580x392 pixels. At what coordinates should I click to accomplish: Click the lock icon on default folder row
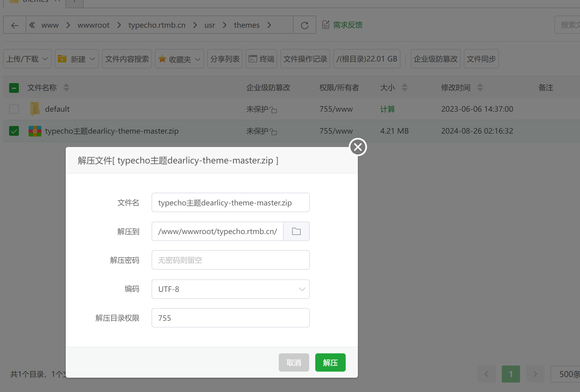click(x=274, y=110)
